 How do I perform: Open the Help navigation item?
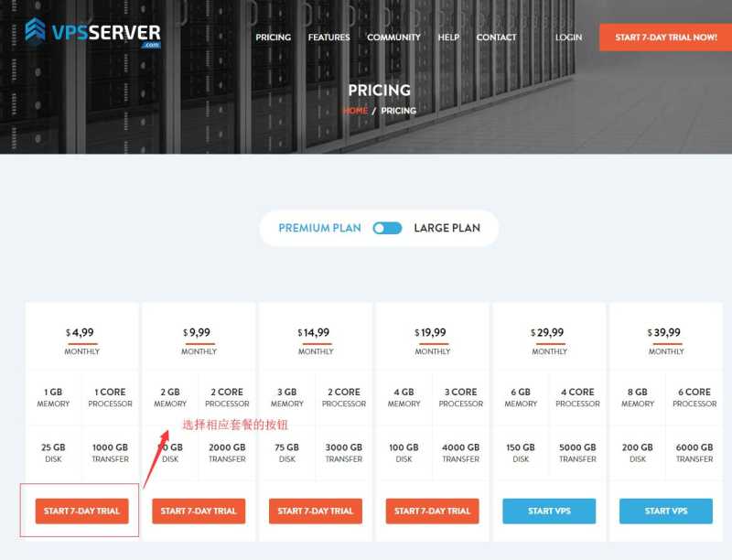click(x=448, y=38)
